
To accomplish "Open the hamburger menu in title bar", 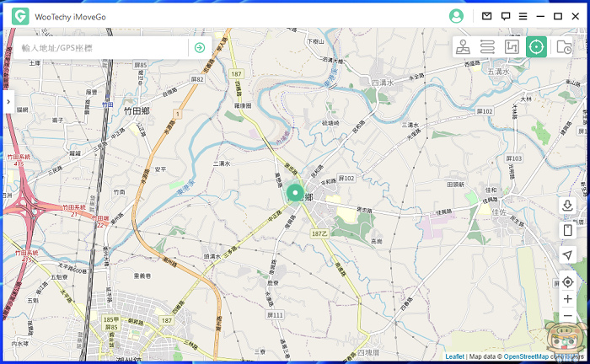I will tap(523, 16).
